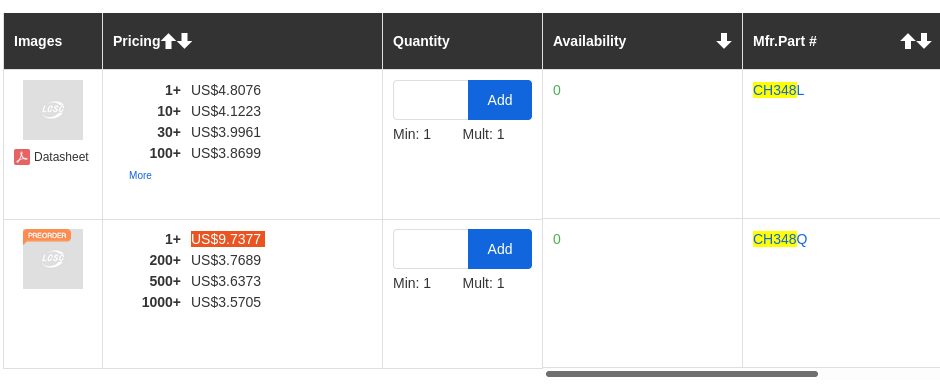Click the CH348L product image thumbnail
Image resolution: width=940 pixels, height=386 pixels.
[53, 110]
